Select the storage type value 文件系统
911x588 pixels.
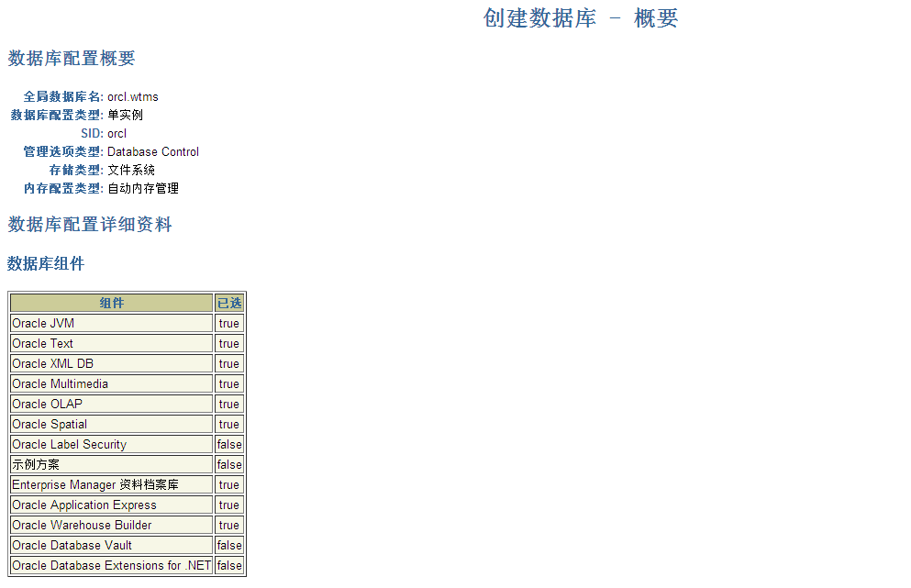pyautogui.click(x=131, y=170)
